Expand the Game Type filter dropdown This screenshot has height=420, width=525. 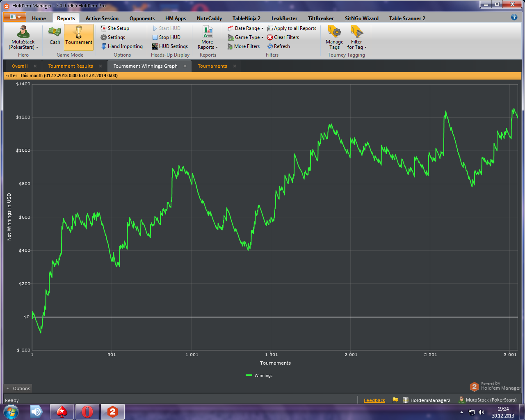246,37
